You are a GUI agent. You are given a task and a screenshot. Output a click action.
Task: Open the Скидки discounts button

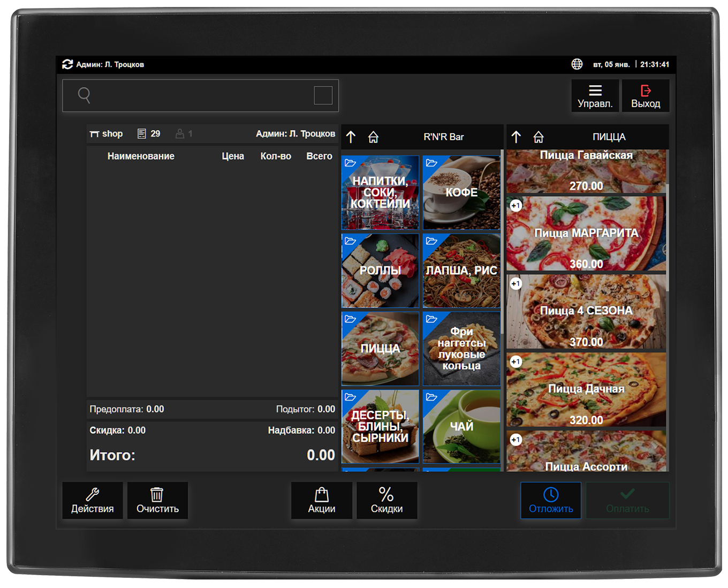(386, 501)
